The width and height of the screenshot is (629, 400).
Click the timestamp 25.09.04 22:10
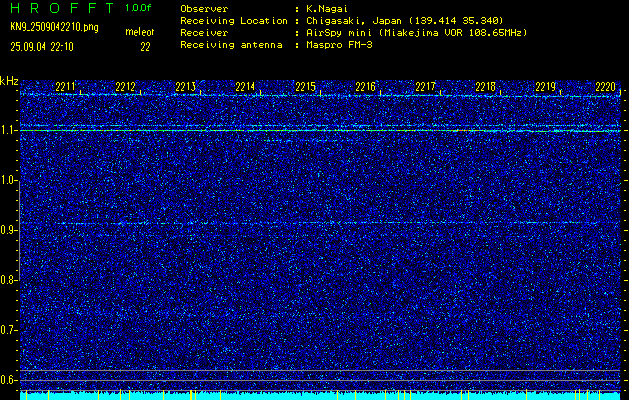click(x=42, y=47)
